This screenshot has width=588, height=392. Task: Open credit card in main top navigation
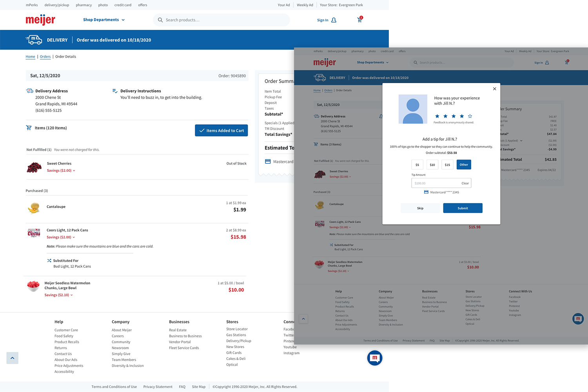[123, 5]
